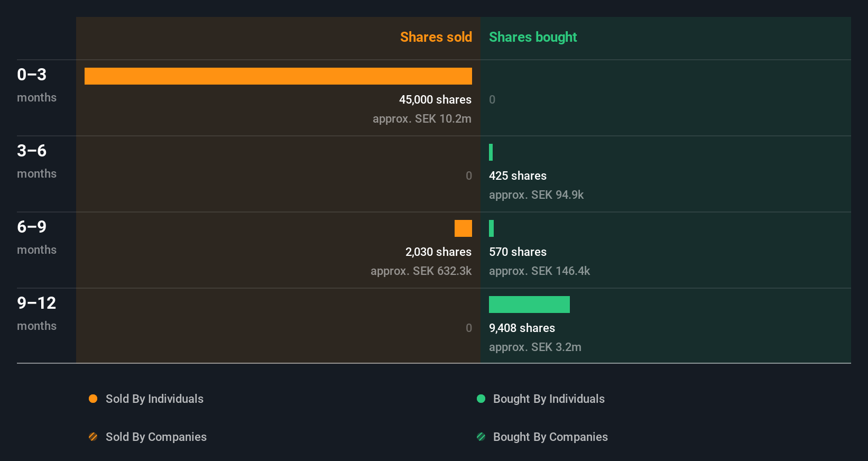Image resolution: width=868 pixels, height=461 pixels.
Task: Select the 6–9 months row label
Action: 36,237
